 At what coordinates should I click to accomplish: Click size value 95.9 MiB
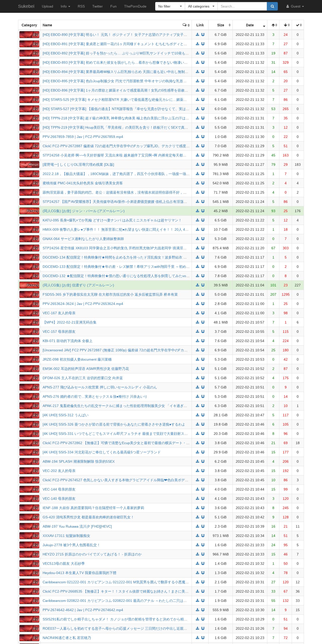tap(221, 165)
